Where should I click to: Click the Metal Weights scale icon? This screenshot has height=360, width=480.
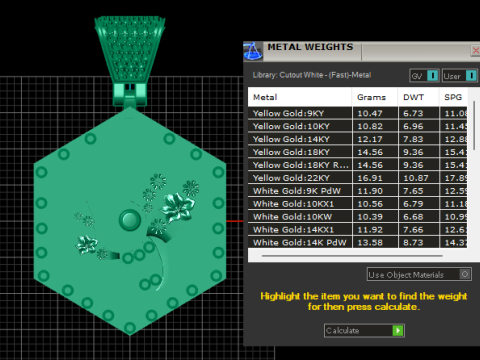click(x=253, y=51)
